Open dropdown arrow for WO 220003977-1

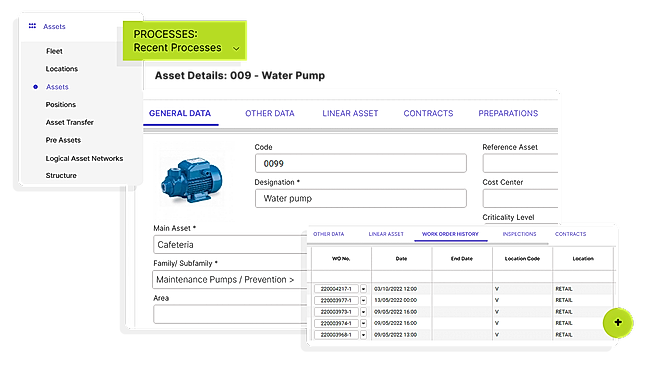click(363, 300)
